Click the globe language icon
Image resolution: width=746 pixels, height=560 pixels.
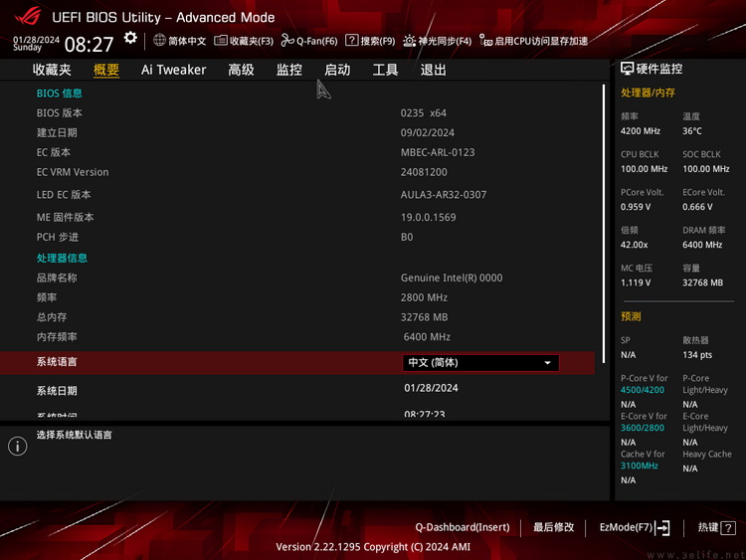point(159,40)
